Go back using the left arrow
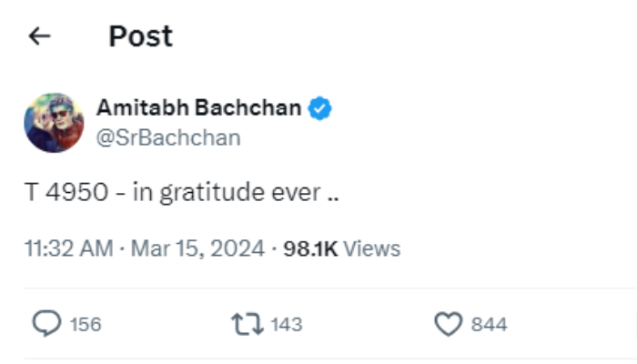Screen dimensions: 637x364 [x=39, y=36]
